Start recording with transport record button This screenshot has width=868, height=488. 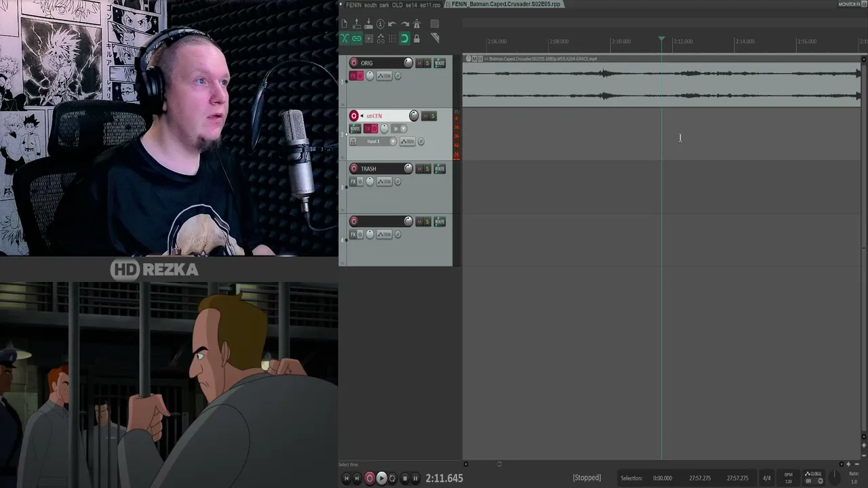(370, 479)
